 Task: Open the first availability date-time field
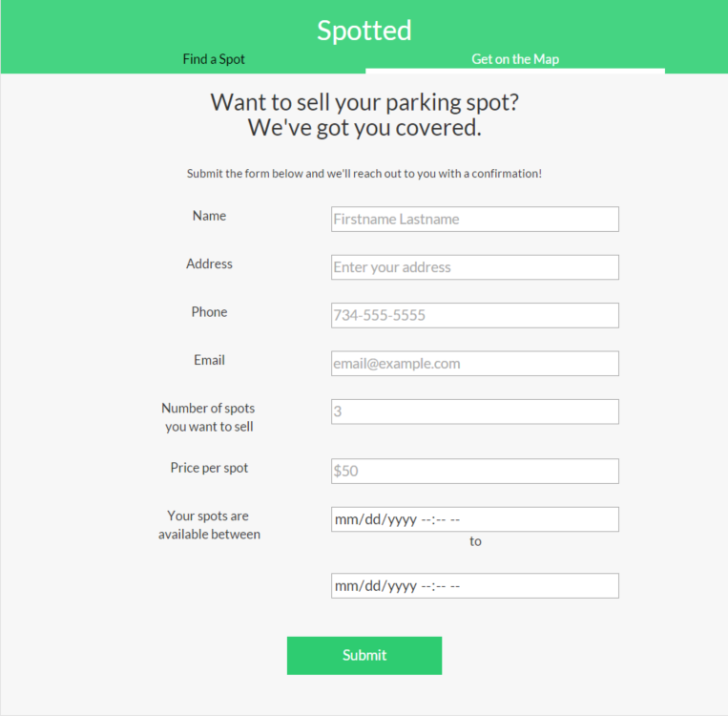(x=474, y=519)
